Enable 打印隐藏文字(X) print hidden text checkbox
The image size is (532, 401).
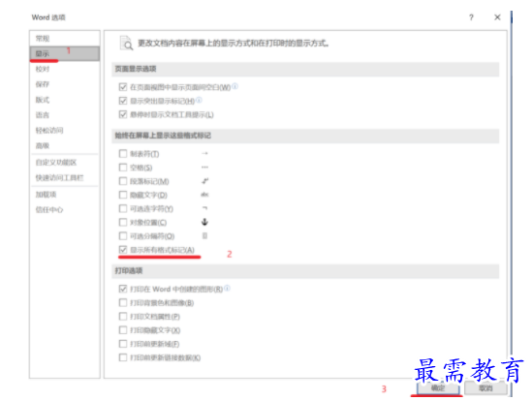[123, 330]
